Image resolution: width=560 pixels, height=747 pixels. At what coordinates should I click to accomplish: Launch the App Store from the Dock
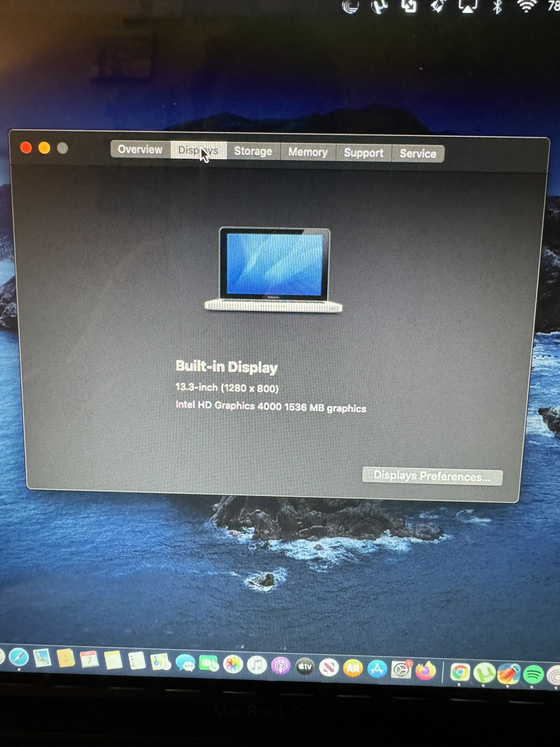point(377,669)
